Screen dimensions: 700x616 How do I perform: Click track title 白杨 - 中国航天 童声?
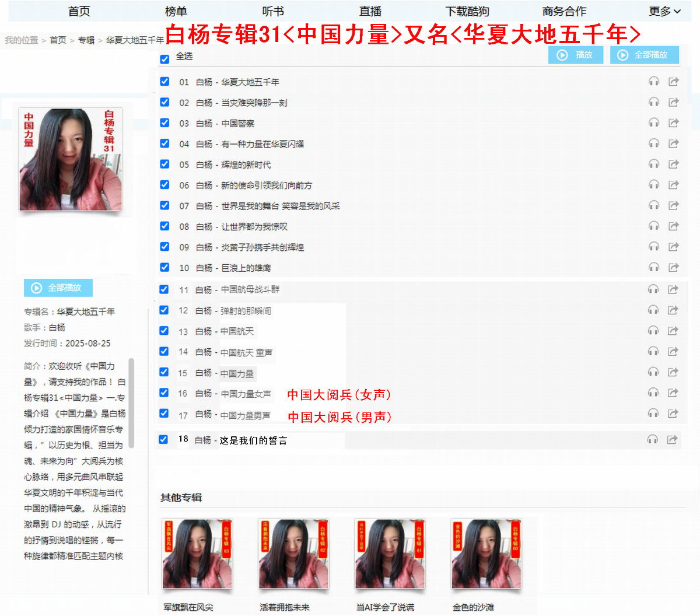[x=234, y=352]
